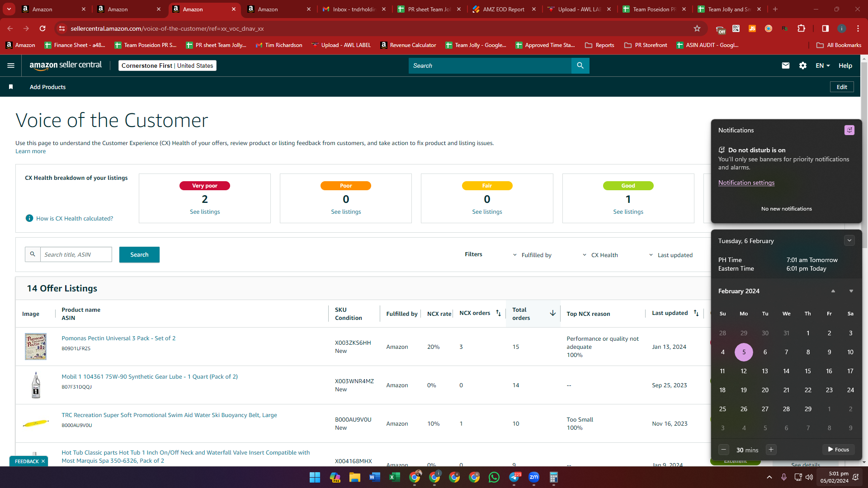Open the Calculator app from the taskbar
The height and width of the screenshot is (488, 868).
point(554,477)
